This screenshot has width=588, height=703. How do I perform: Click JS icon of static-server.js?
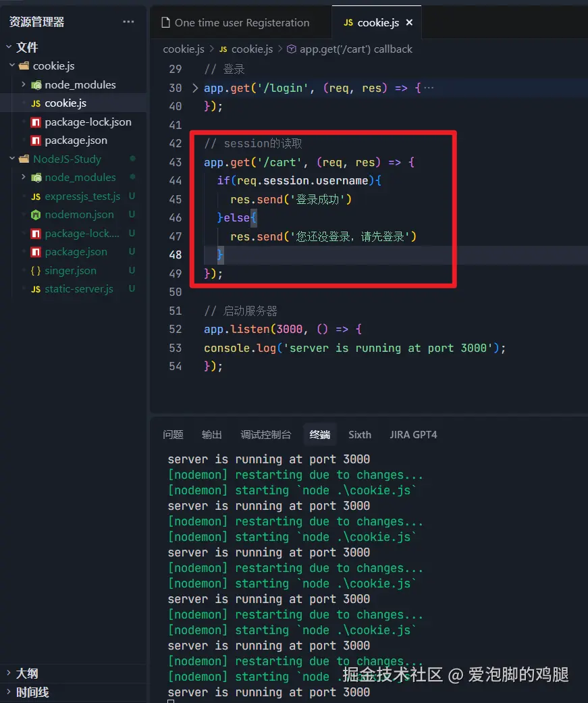(x=36, y=289)
